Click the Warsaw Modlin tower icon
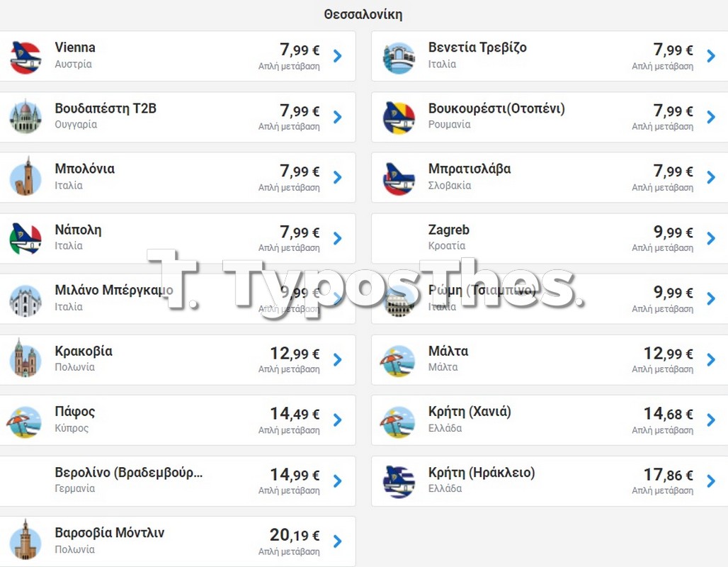The height and width of the screenshot is (567, 728). point(25,541)
